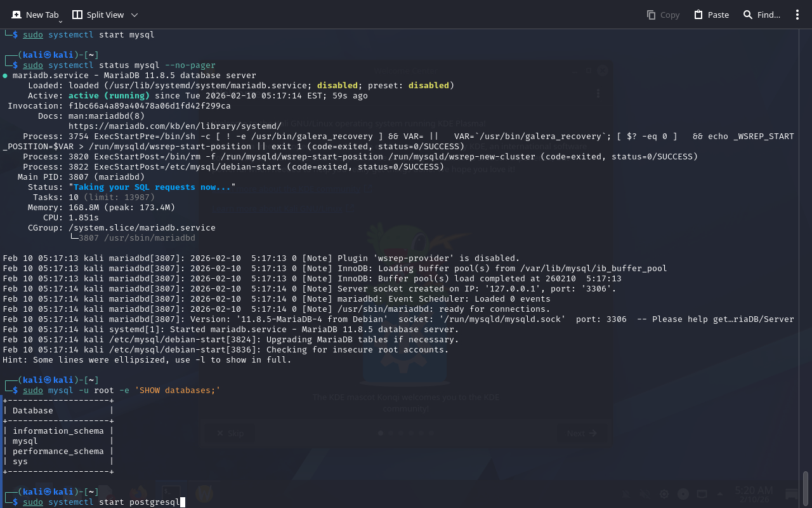The image size is (812, 508).
Task: Open a new terminal tab
Action: tap(36, 15)
